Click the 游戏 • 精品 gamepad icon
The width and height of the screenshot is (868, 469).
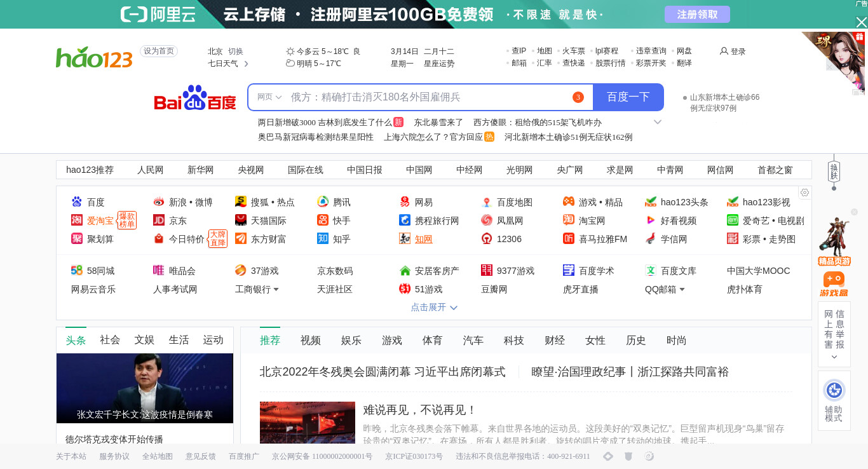(x=569, y=202)
